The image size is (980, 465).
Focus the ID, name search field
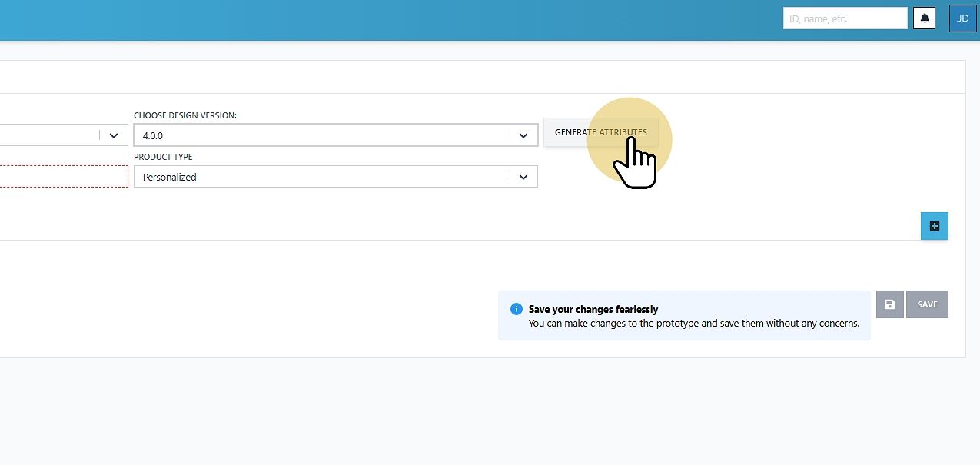pos(845,18)
